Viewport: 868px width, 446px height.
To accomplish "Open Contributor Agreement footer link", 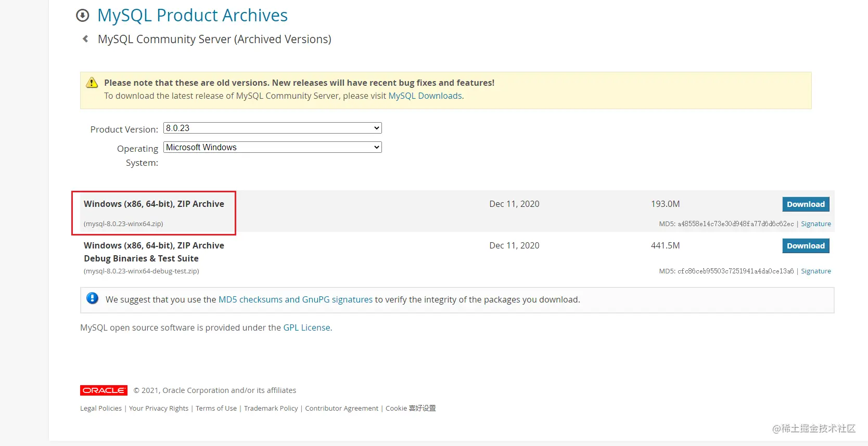I will coord(342,409).
